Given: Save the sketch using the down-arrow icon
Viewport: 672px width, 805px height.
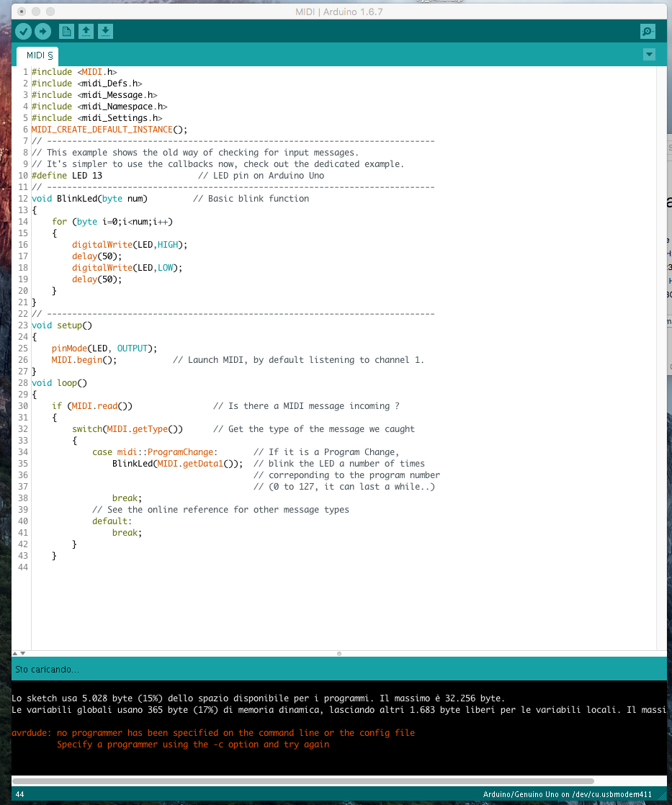Looking at the screenshot, I should pos(105,31).
